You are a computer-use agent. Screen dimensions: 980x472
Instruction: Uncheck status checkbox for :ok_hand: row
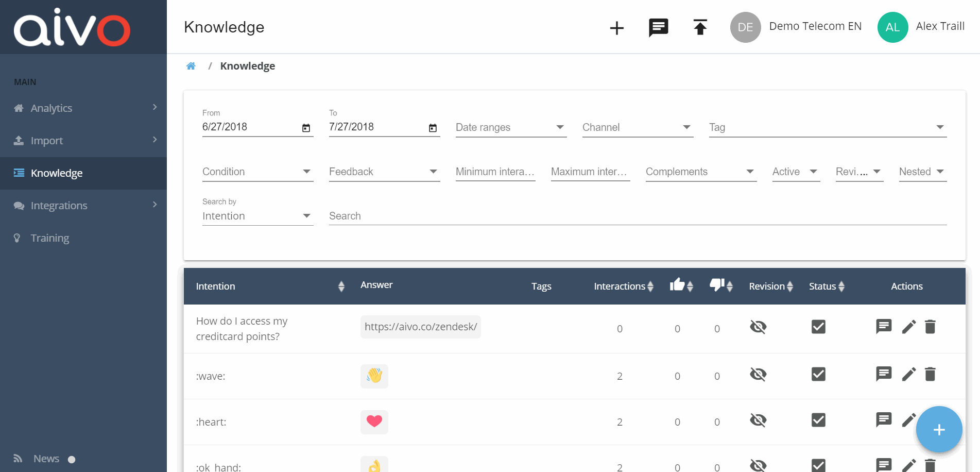tap(818, 465)
